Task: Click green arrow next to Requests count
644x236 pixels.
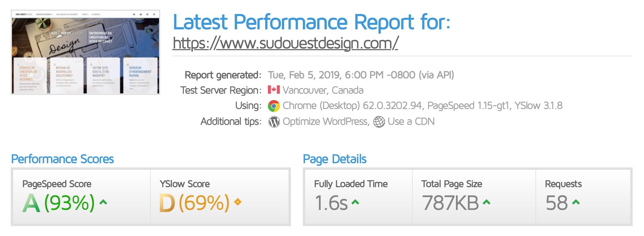Action: click(576, 202)
